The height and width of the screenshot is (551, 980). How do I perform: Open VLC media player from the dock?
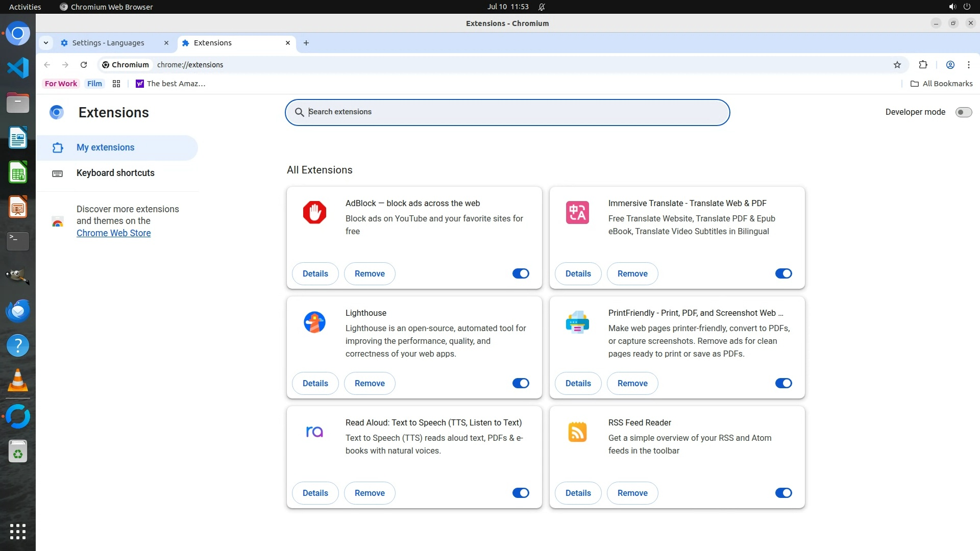pyautogui.click(x=18, y=381)
